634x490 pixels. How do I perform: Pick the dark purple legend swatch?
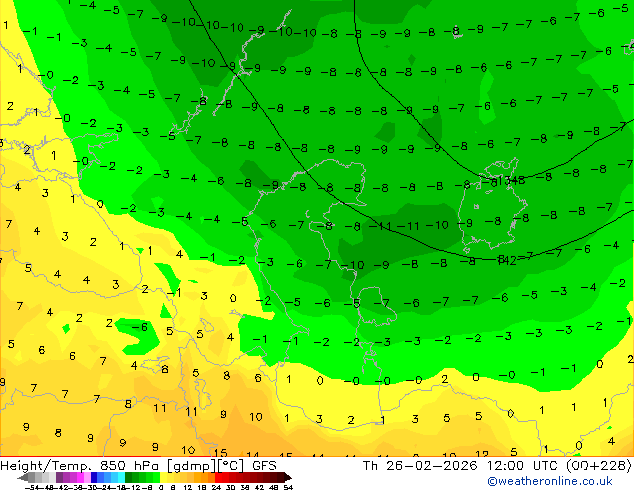click(59, 477)
